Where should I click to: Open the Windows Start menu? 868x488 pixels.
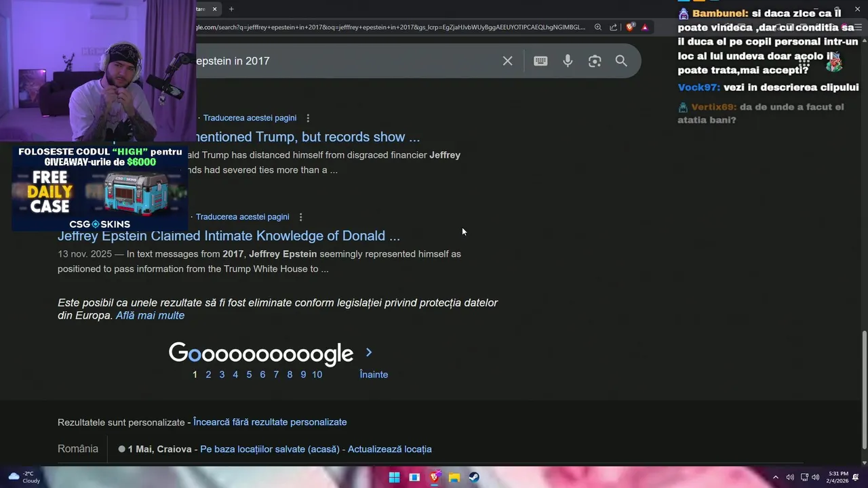[x=394, y=477]
